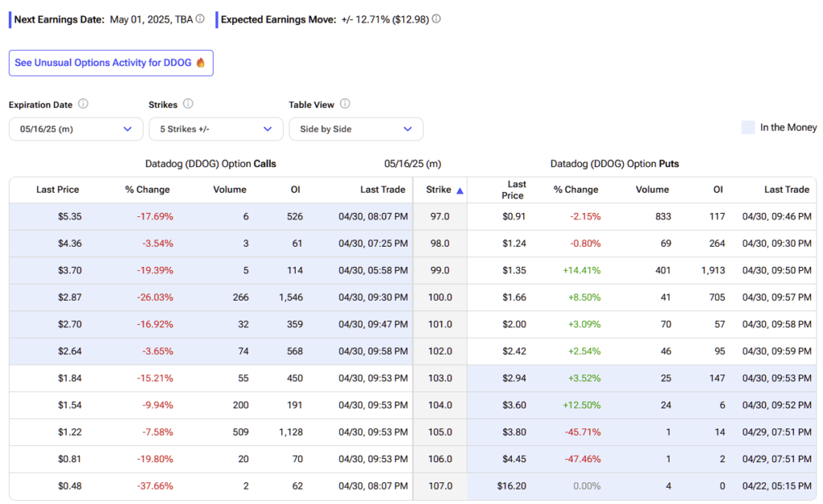Click call last price $2.87
This screenshot has width=823, height=504.
(70, 297)
